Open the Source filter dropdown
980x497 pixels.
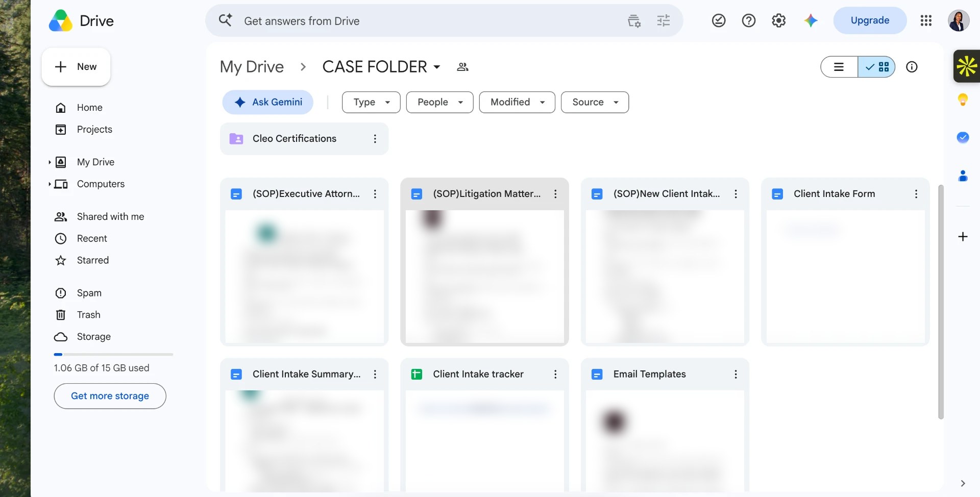tap(595, 102)
